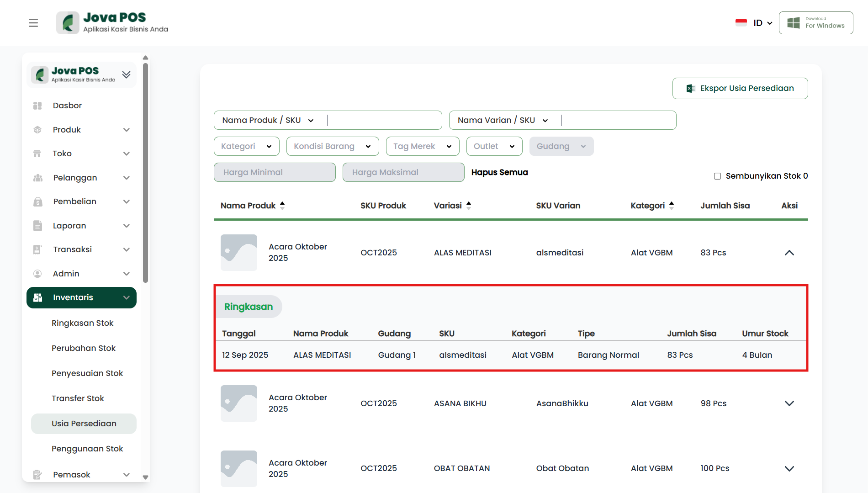868x493 pixels.
Task: Click the Laporan document icon
Action: (x=37, y=226)
